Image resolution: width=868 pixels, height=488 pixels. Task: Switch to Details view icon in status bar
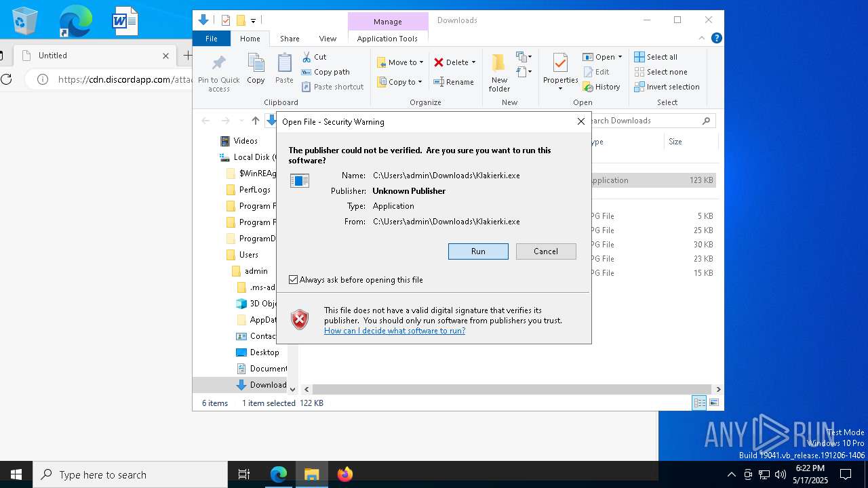699,403
